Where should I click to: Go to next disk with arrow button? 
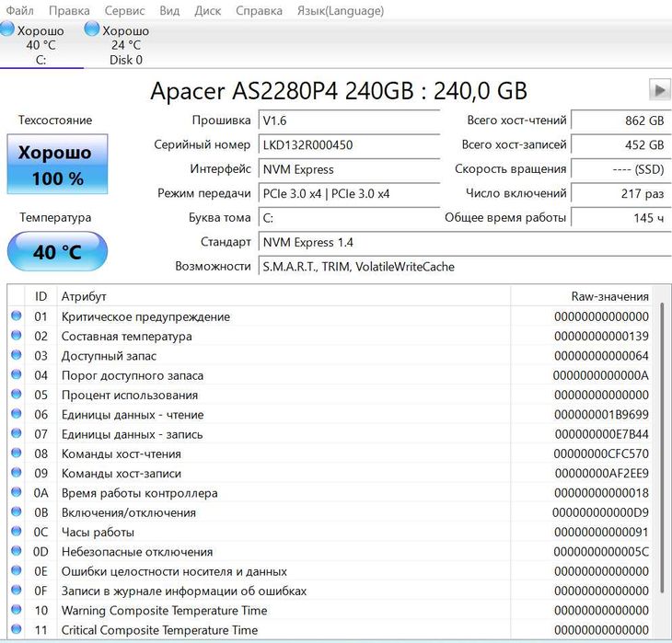click(659, 90)
